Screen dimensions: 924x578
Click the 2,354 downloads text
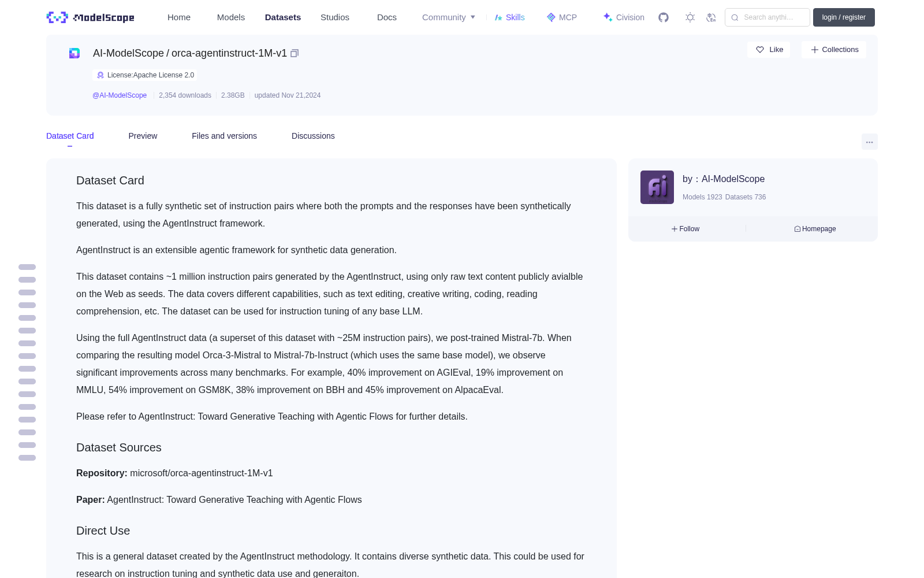coord(185,95)
